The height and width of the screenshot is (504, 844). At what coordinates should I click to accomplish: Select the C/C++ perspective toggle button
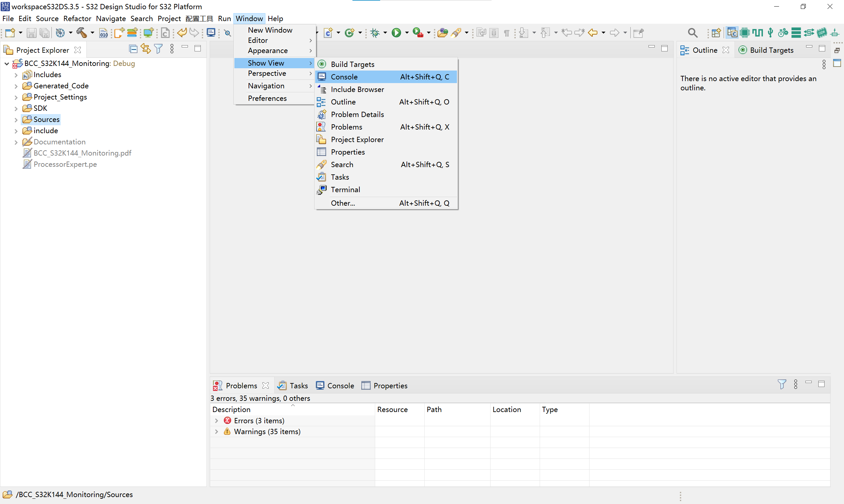(x=732, y=33)
